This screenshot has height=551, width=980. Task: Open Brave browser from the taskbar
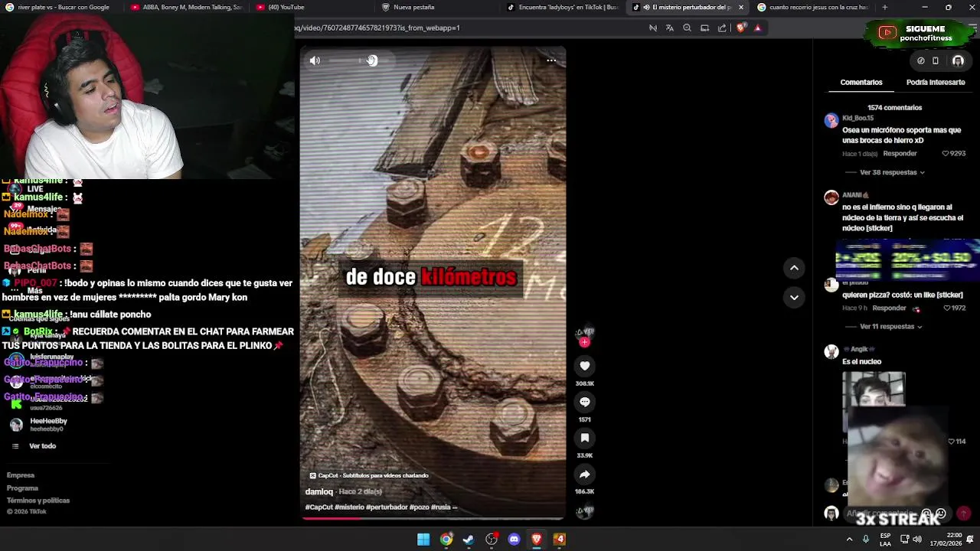tap(537, 540)
